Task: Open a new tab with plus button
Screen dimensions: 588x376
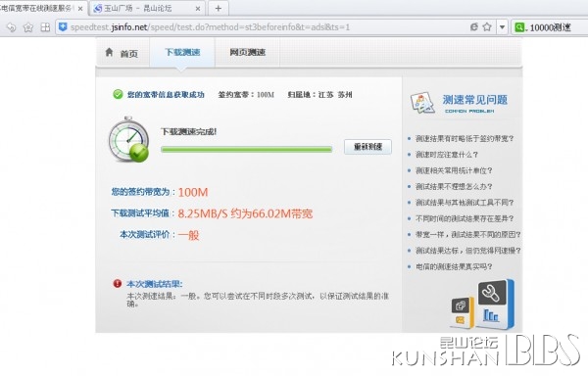Action: click(219, 8)
